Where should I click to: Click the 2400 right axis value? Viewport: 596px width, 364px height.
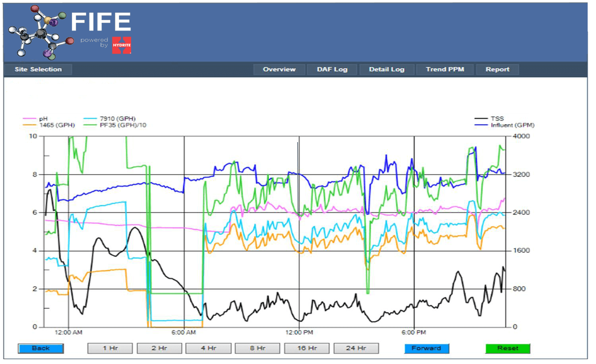point(521,212)
